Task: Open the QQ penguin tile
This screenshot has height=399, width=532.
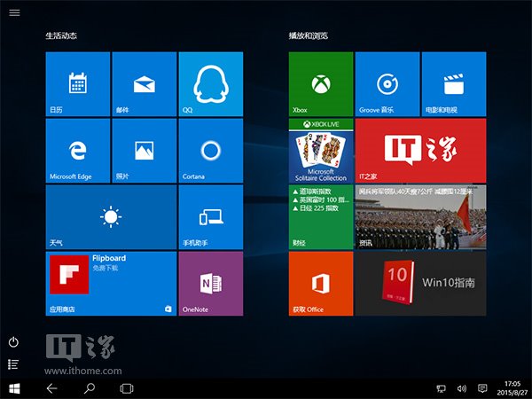Action: [210, 83]
